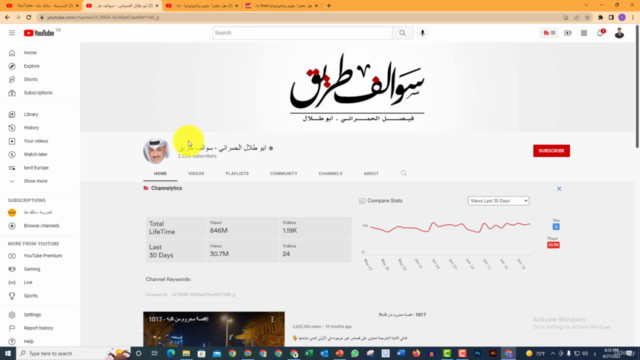The image size is (640, 360).
Task: Switch to the PLAYLISTS tab
Action: point(237,173)
